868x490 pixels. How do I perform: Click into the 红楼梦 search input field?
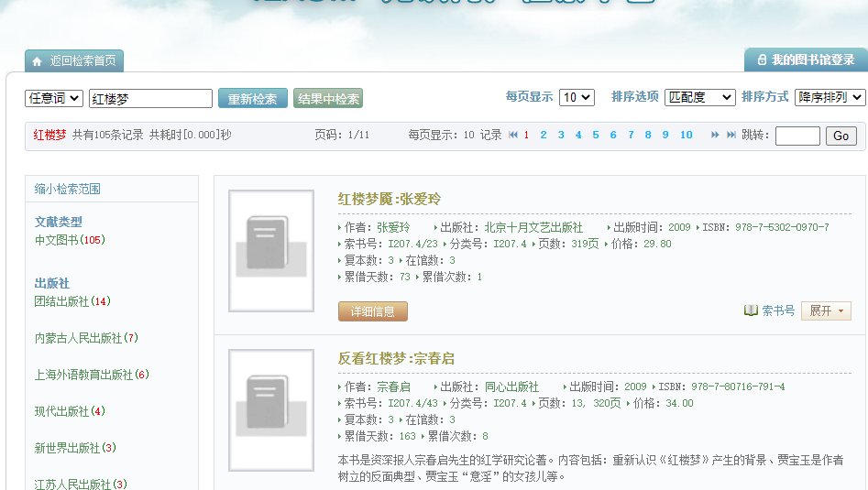tap(150, 98)
